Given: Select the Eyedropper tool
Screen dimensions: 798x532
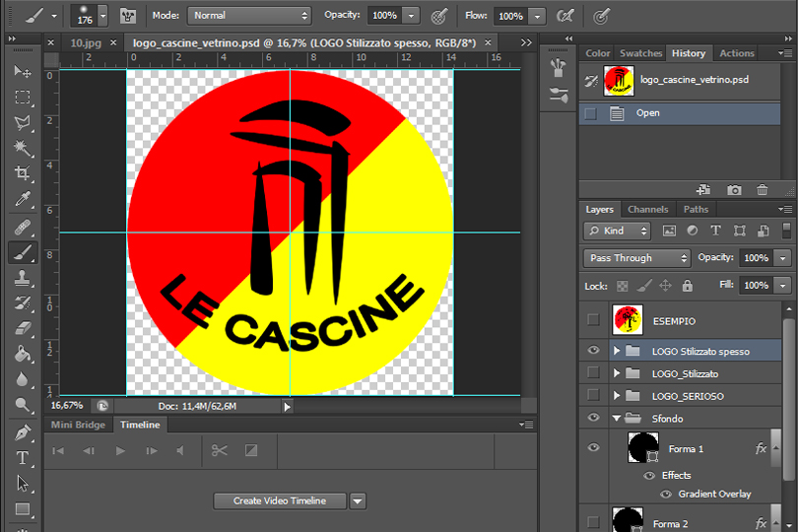Looking at the screenshot, I should pyautogui.click(x=22, y=199).
